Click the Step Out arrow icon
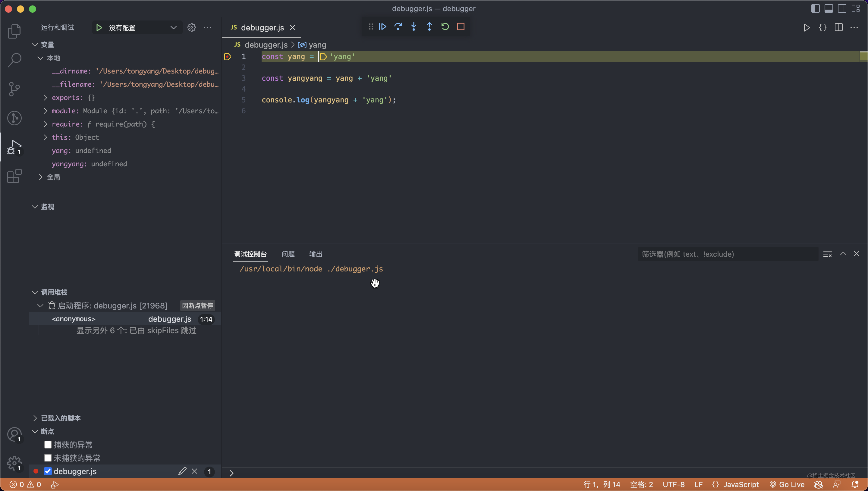 point(429,27)
